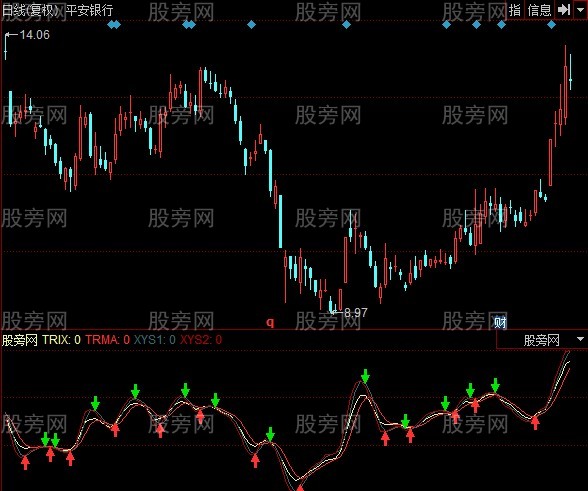Click the 8.97 low price label
This screenshot has width=588, height=491.
pos(356,312)
